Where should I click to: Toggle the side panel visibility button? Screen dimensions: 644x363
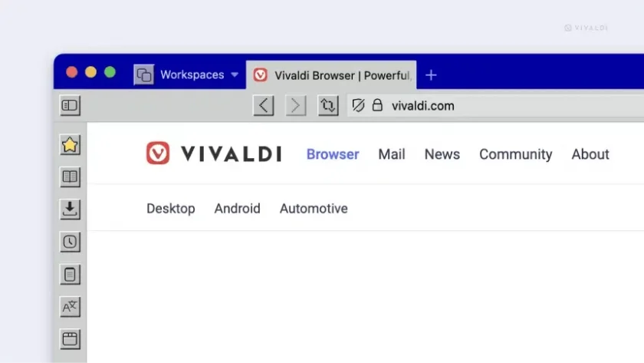(x=70, y=106)
